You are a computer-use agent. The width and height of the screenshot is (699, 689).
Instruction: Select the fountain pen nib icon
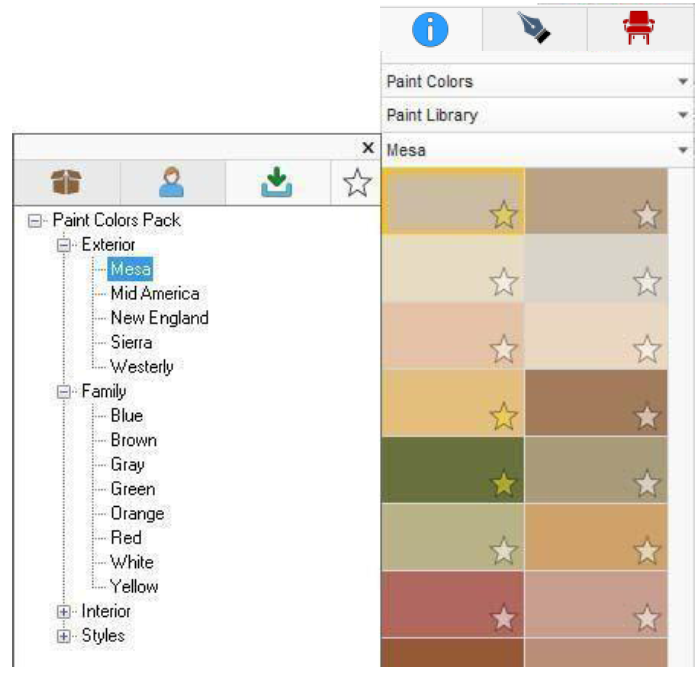coord(534,28)
